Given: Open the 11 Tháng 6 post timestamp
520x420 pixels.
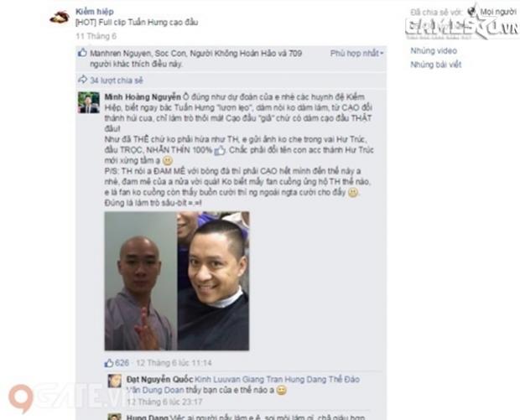Looking at the screenshot, I should click(x=96, y=36).
